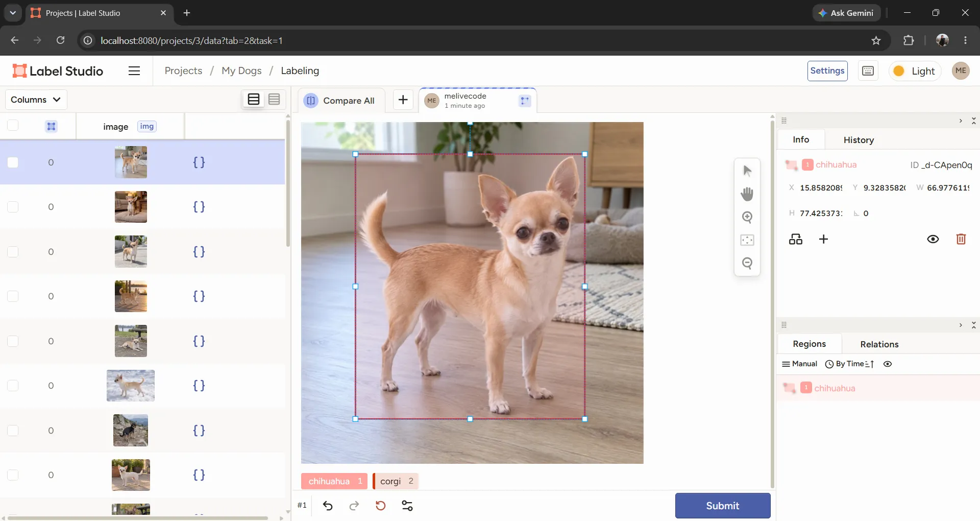Add metadata with plus icon in Info
The width and height of the screenshot is (980, 521).
click(x=823, y=239)
